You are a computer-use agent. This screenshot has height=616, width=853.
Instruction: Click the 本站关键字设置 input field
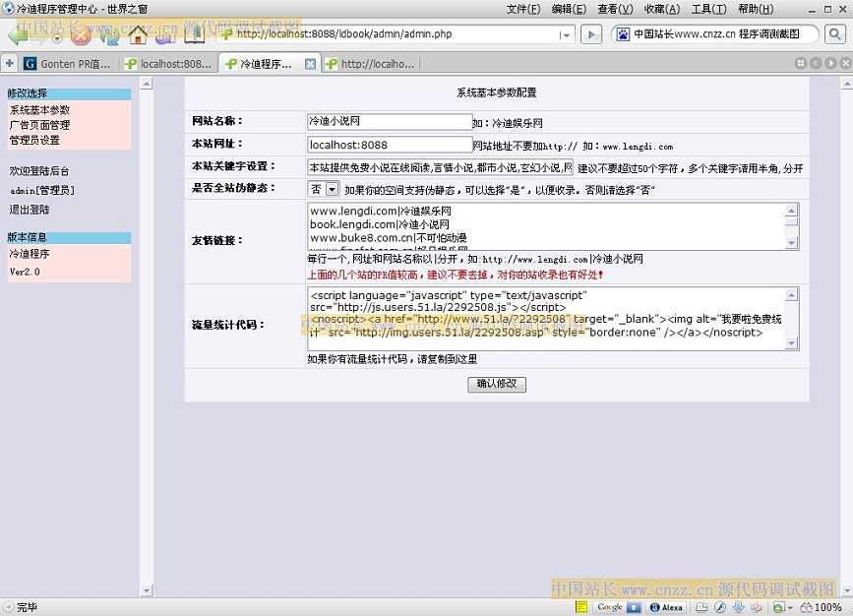tap(440, 167)
